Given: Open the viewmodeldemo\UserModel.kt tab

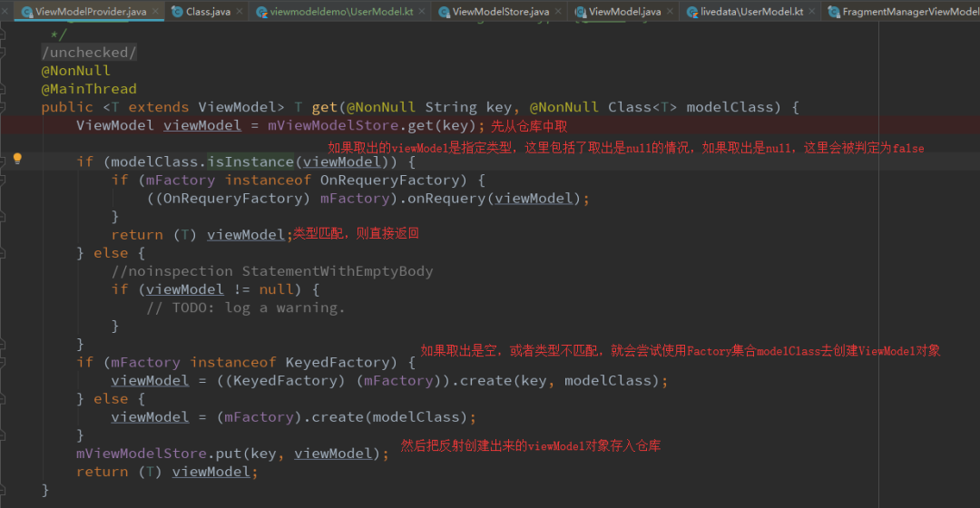Looking at the screenshot, I should (x=342, y=11).
